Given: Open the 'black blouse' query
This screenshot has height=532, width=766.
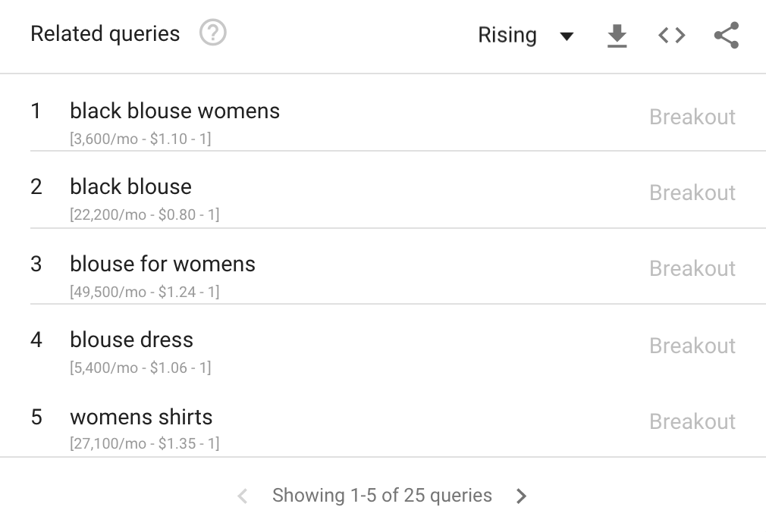Looking at the screenshot, I should point(130,187).
